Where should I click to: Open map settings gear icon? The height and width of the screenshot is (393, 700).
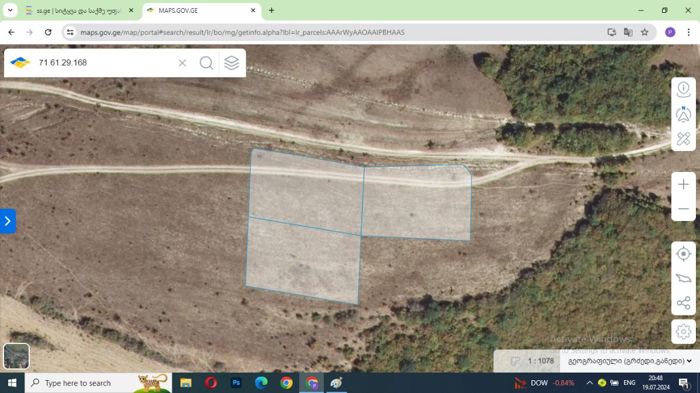pos(683,332)
